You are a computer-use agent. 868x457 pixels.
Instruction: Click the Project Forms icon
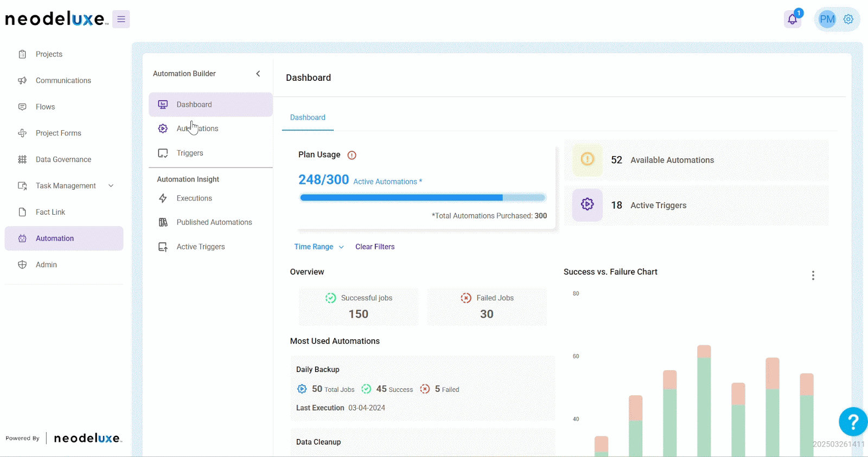pos(22,133)
